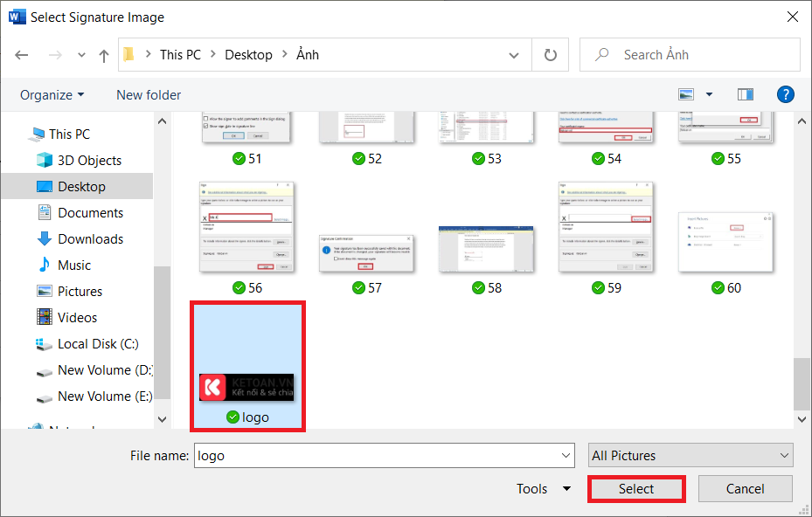The image size is (812, 517).
Task: Select This PC in the navigation tree
Action: [x=69, y=134]
